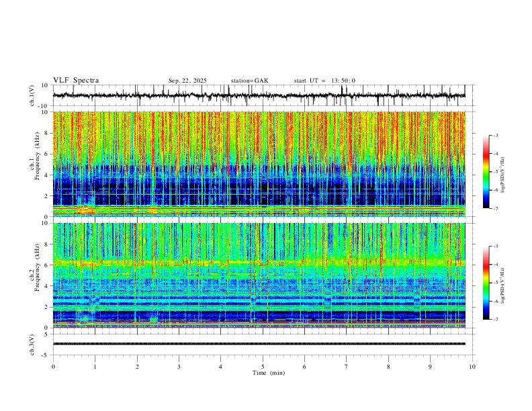
Task: Click the "8" kHz tick on ch.1 spectrogram axis
Action: (46, 133)
